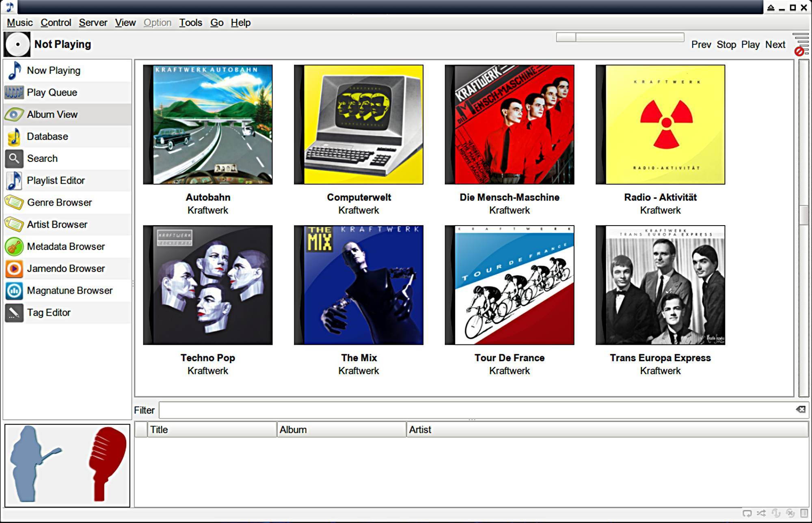Viewport: 812px width, 523px height.
Task: Open the Help menu
Action: [240, 23]
